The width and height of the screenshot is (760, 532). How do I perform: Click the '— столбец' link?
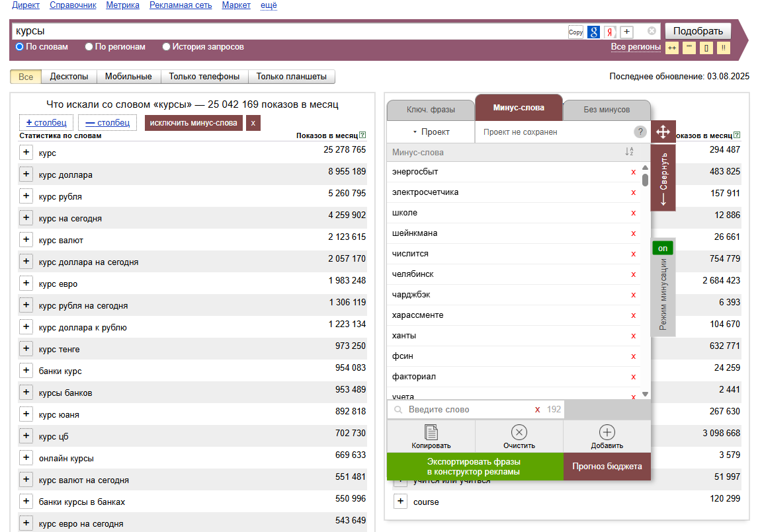coord(108,123)
